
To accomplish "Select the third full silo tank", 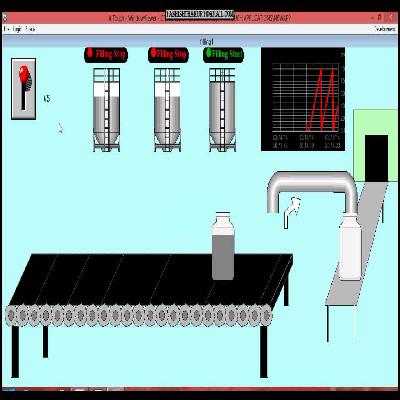I will point(222,110).
